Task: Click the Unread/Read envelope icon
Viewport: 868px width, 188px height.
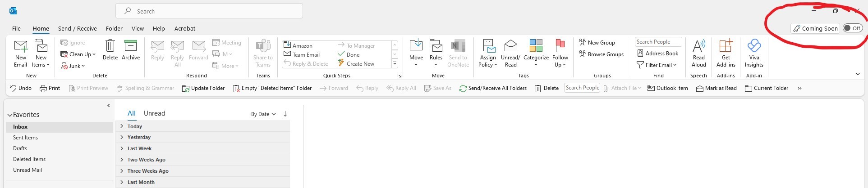Action: pyautogui.click(x=510, y=45)
